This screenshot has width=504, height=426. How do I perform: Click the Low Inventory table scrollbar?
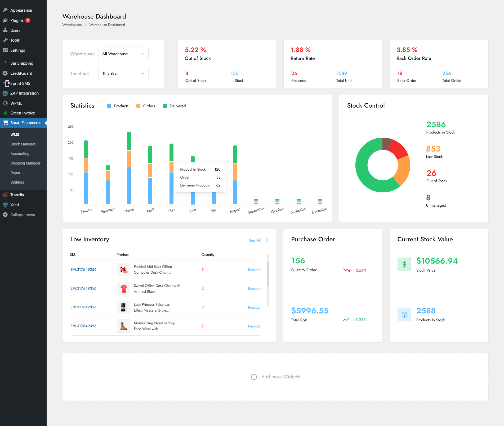pos(268,274)
